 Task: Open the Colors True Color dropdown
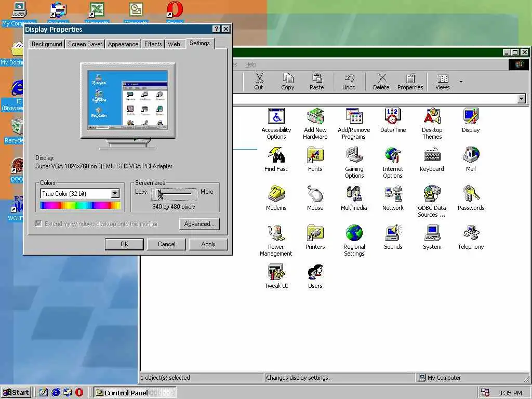(115, 193)
